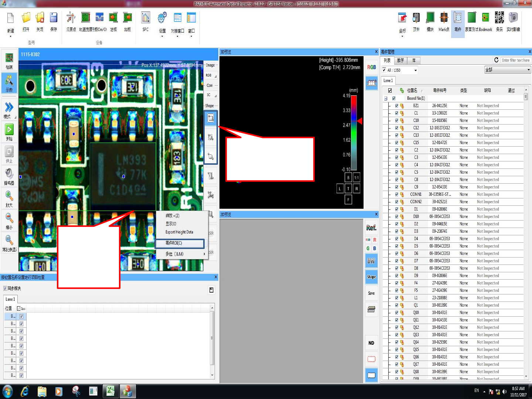Uncheck the Board No(1) checkbox

tap(394, 98)
